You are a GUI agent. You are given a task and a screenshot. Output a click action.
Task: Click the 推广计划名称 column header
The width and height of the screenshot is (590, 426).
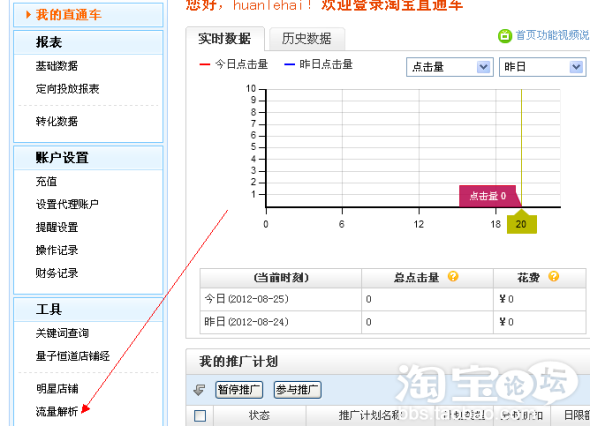coord(370,415)
